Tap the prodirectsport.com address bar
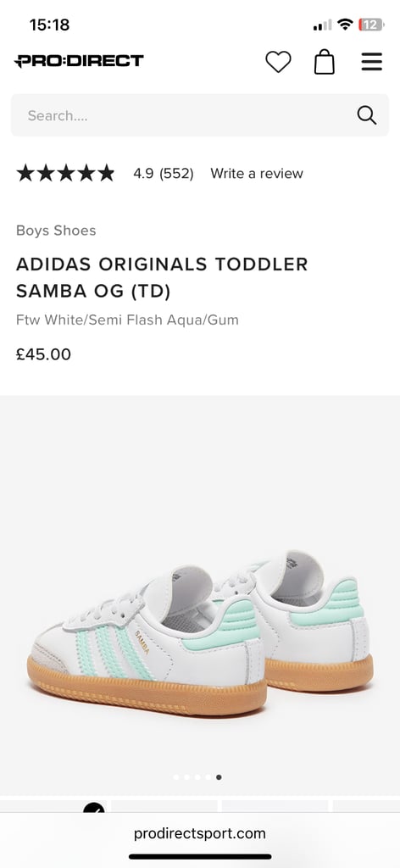 tap(200, 833)
